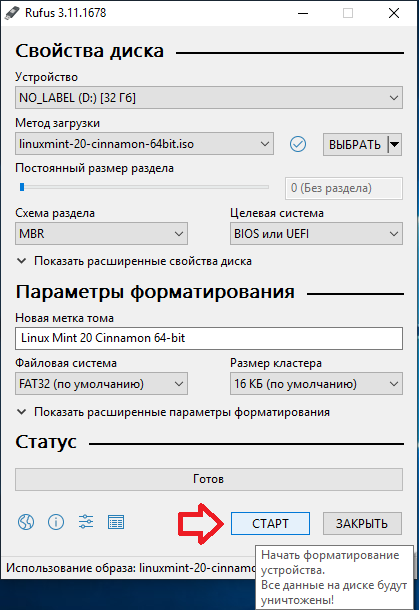Image resolution: width=419 pixels, height=610 pixels.
Task: Expand Показать расширенные свойства диска
Action: pos(135,261)
